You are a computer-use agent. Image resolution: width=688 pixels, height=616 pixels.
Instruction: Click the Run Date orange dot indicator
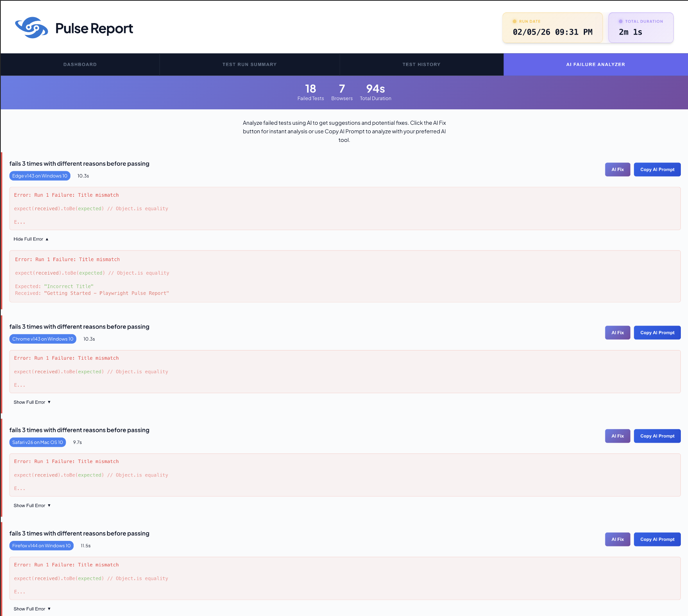click(x=515, y=21)
